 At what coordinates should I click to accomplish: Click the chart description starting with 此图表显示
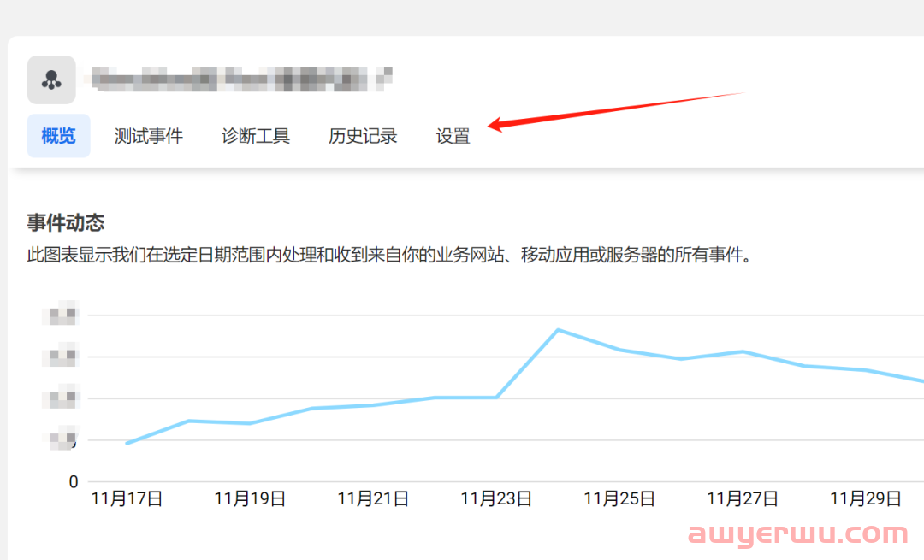tap(389, 255)
